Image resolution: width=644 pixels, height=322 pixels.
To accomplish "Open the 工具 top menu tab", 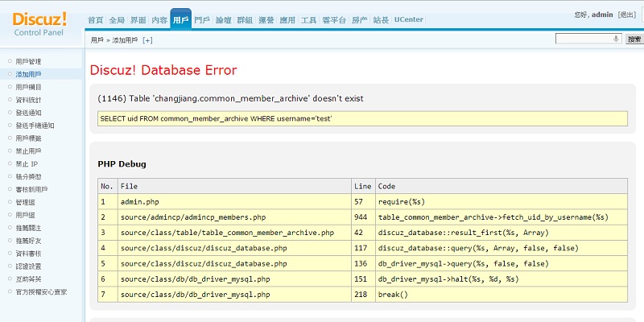I will [309, 20].
